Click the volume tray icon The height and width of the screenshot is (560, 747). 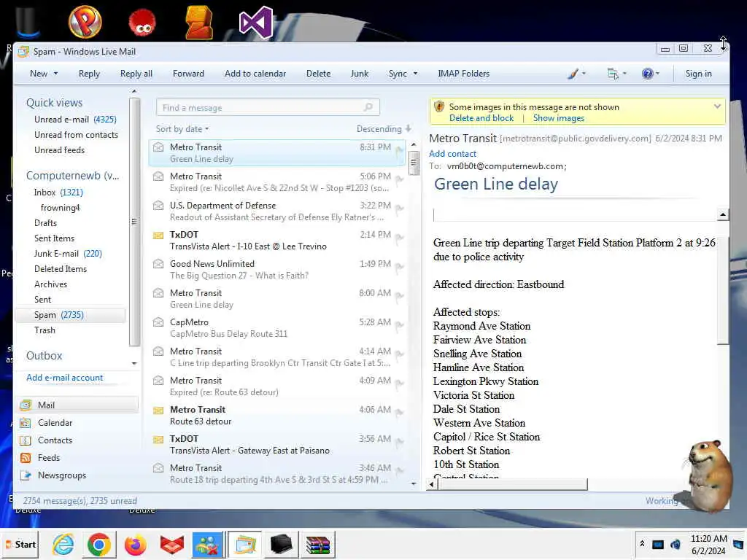[x=676, y=545]
